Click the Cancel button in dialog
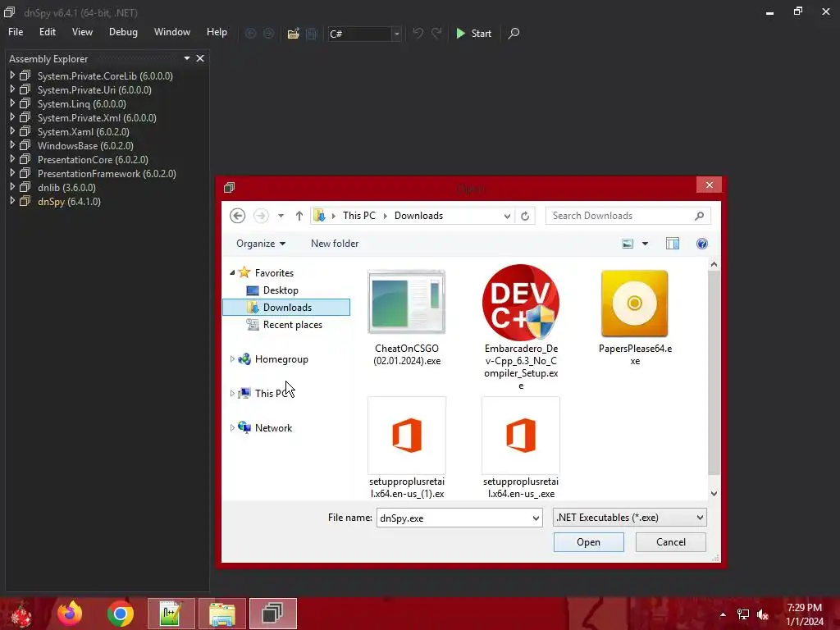Screen dimensions: 840x630 pyautogui.click(x=670, y=542)
